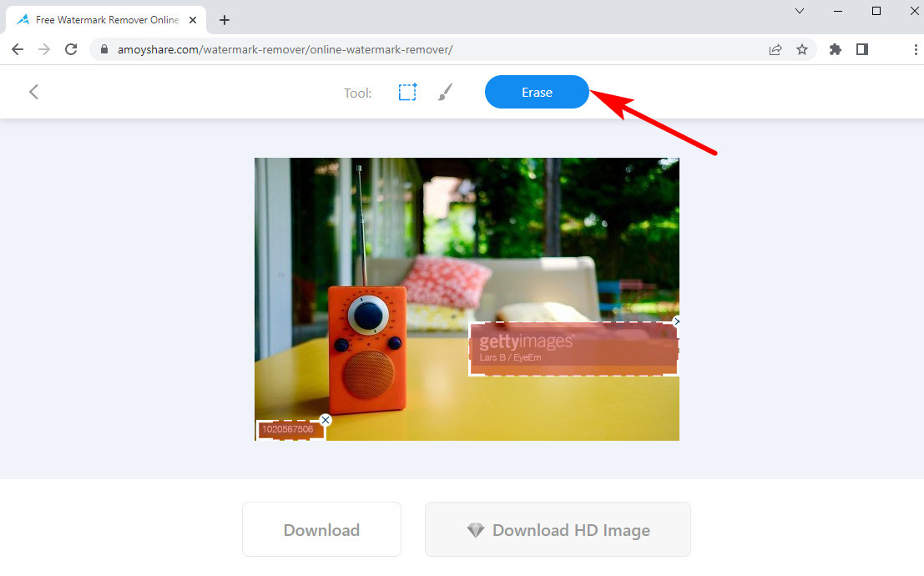The width and height of the screenshot is (924, 576).
Task: Close the Free Watermark Remover Online tab
Action: pyautogui.click(x=193, y=20)
